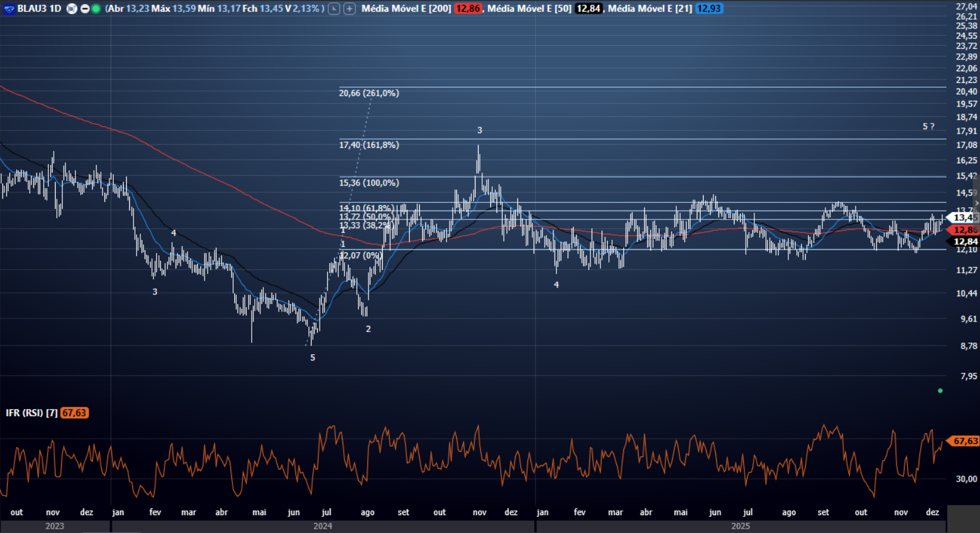Select the 20,66 (261,0%) Fibonacci level label
Image resolution: width=980 pixels, height=533 pixels.
click(369, 93)
